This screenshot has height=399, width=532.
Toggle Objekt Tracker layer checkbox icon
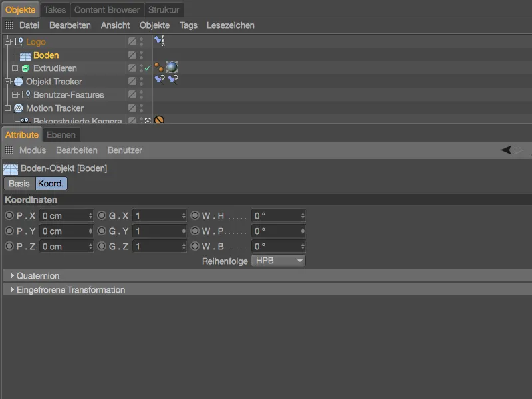click(132, 81)
